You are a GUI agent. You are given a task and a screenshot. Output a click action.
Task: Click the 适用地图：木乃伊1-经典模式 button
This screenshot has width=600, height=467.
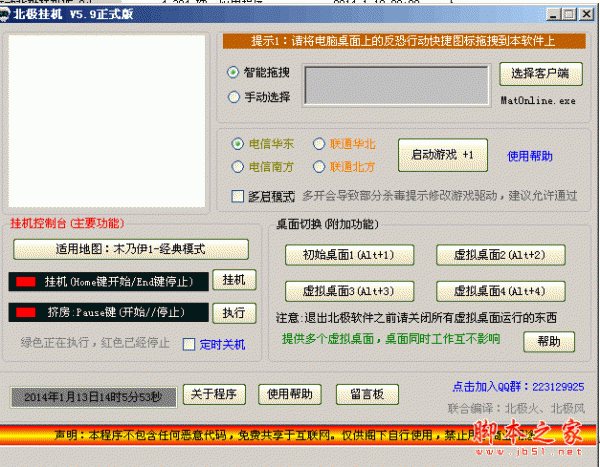point(131,249)
